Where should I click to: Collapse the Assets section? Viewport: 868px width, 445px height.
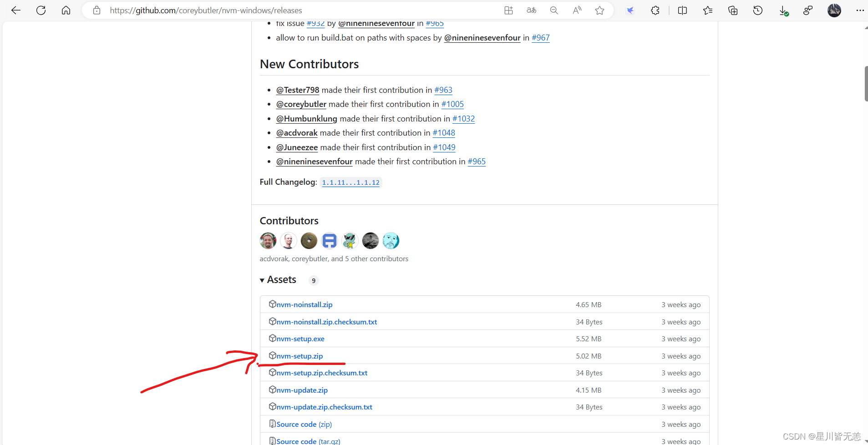(278, 280)
